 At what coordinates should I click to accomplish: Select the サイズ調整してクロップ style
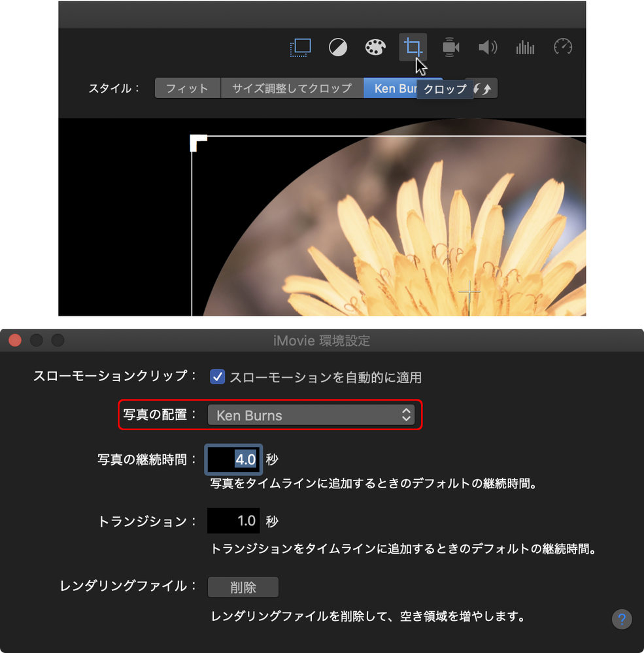[x=292, y=88]
